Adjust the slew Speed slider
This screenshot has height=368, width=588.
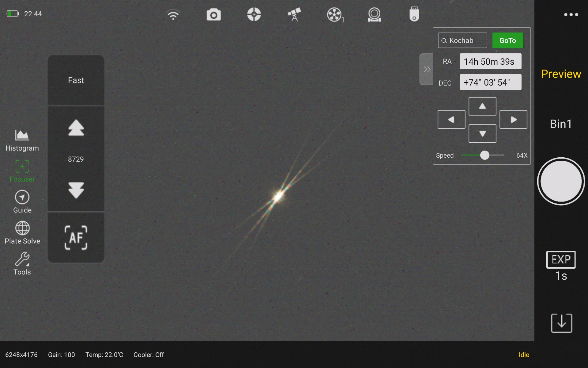click(484, 155)
